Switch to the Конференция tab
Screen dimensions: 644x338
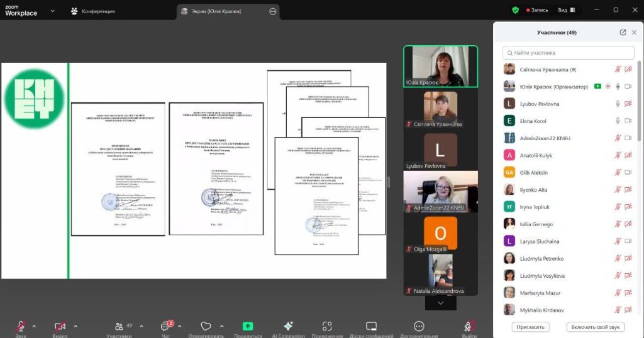(x=94, y=11)
